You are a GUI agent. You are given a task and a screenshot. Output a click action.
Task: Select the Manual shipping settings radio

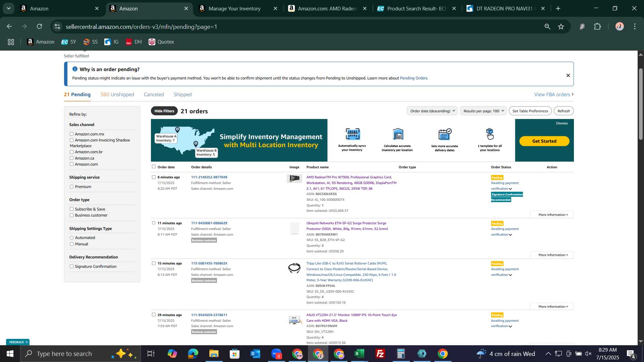[x=71, y=244]
